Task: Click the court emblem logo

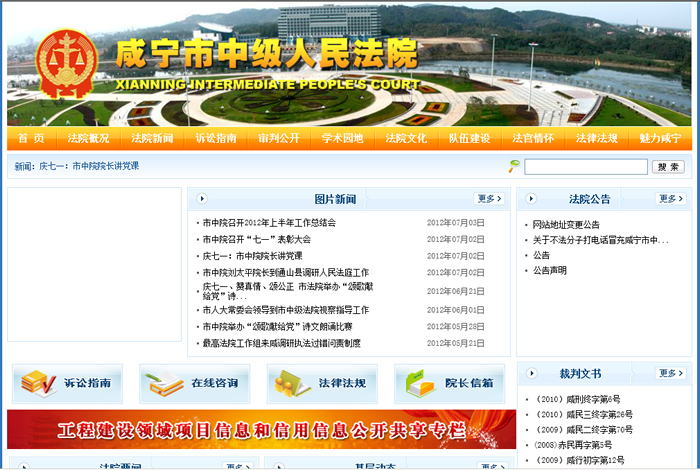Action: point(67,64)
